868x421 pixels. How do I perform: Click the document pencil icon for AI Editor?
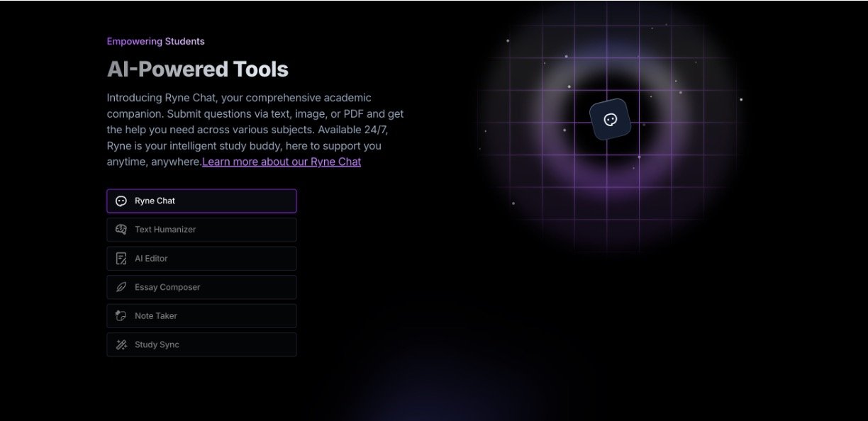pos(121,259)
